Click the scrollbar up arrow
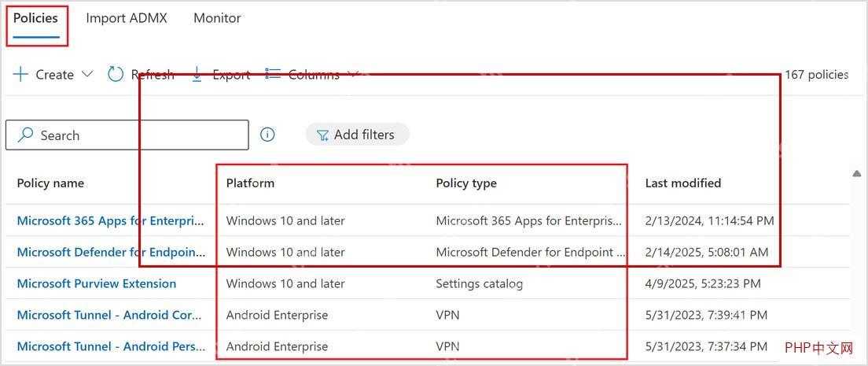Viewport: 868px width, 366px height. point(856,174)
